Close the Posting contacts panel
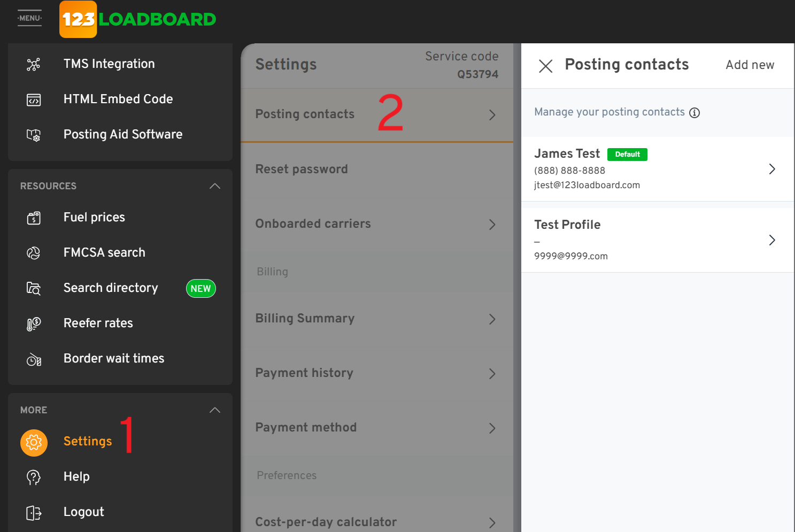Viewport: 795px width, 532px height. pyautogui.click(x=545, y=66)
